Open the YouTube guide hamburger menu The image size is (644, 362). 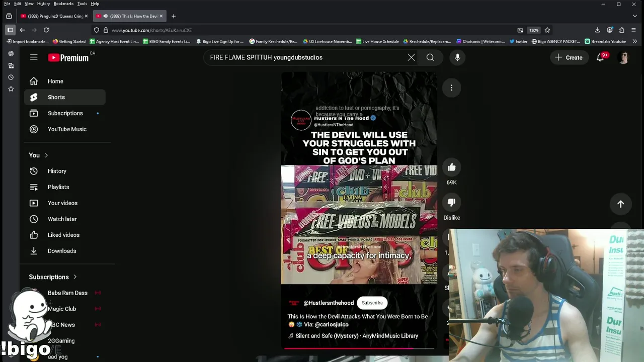(x=34, y=57)
